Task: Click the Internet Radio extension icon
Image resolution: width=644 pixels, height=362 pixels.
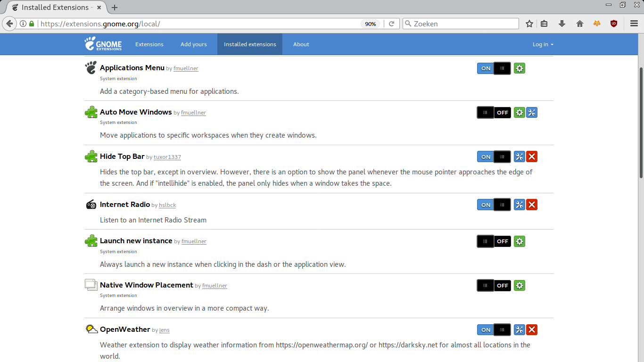Action: [x=91, y=205]
